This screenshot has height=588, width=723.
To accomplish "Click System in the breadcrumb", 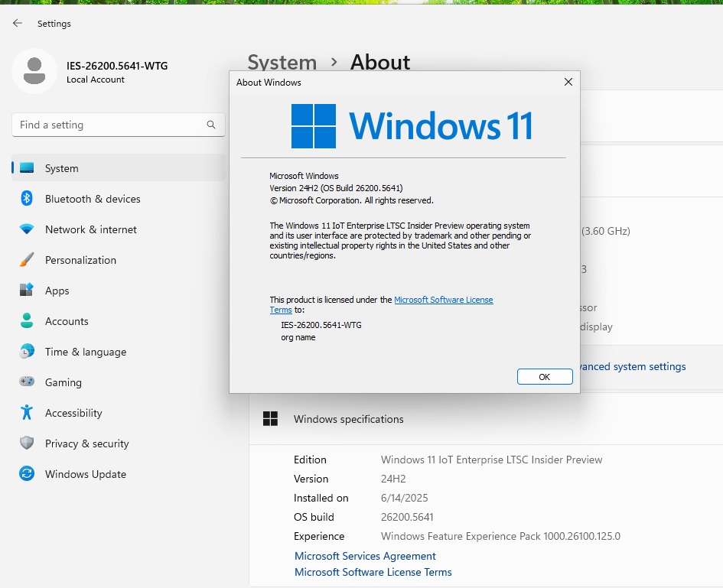I will [282, 63].
